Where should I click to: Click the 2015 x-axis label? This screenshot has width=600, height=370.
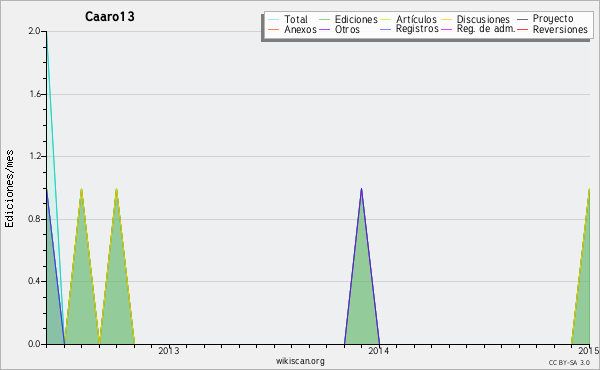click(589, 351)
